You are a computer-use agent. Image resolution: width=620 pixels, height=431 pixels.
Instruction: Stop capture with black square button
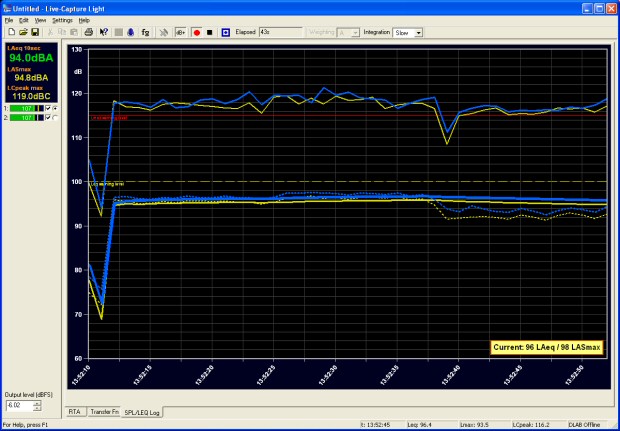210,32
